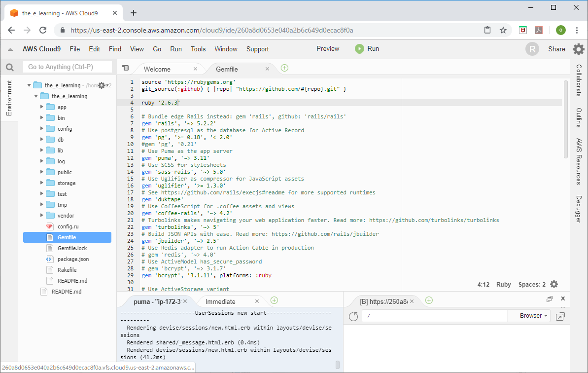This screenshot has height=373, width=588.
Task: Open the Browser dropdown in preview
Action: click(533, 316)
